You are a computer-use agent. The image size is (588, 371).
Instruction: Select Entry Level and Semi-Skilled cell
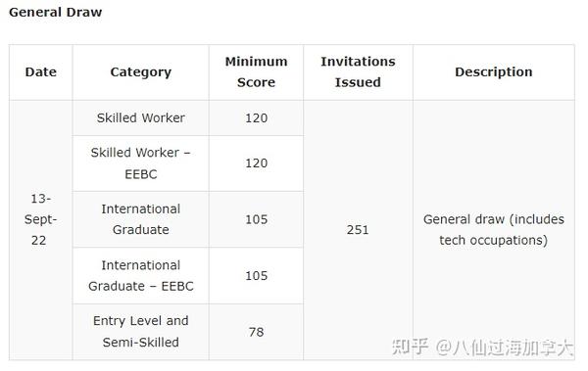pyautogui.click(x=140, y=332)
